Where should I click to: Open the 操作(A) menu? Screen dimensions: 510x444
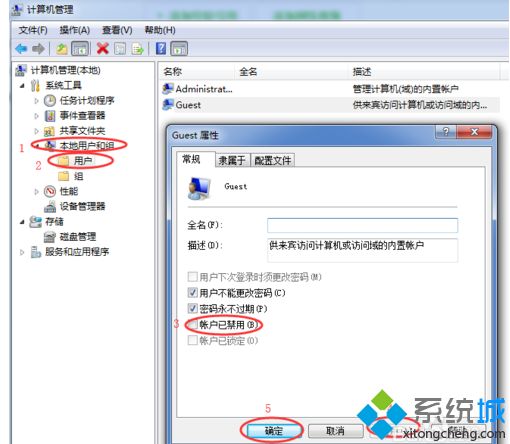[x=75, y=30]
